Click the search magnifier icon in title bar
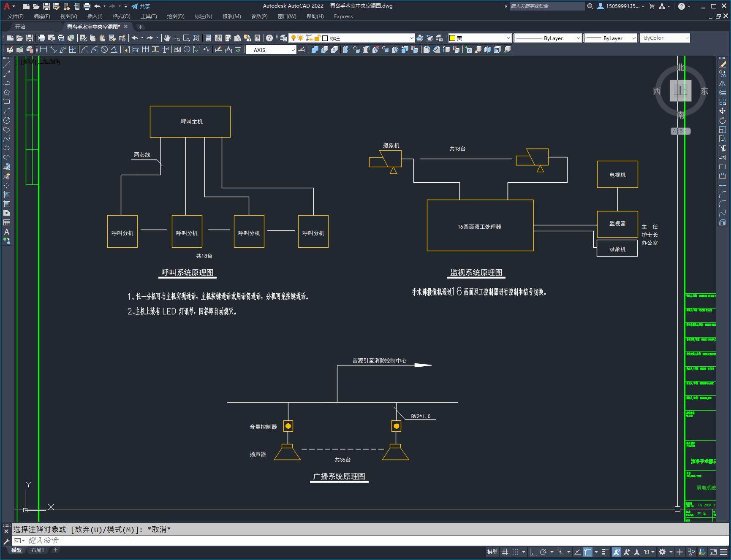Image resolution: width=731 pixels, height=560 pixels. pos(590,6)
